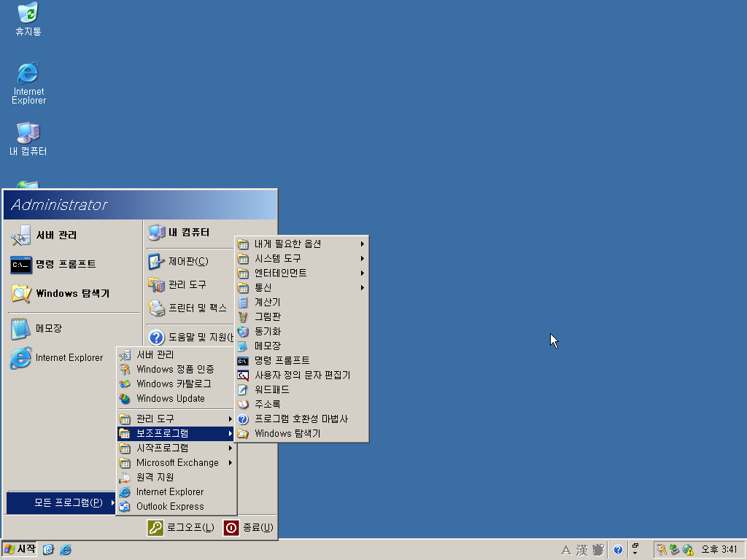Select 서버 관리 in All Programs list
Screen dimensions: 747x560
(x=177, y=355)
